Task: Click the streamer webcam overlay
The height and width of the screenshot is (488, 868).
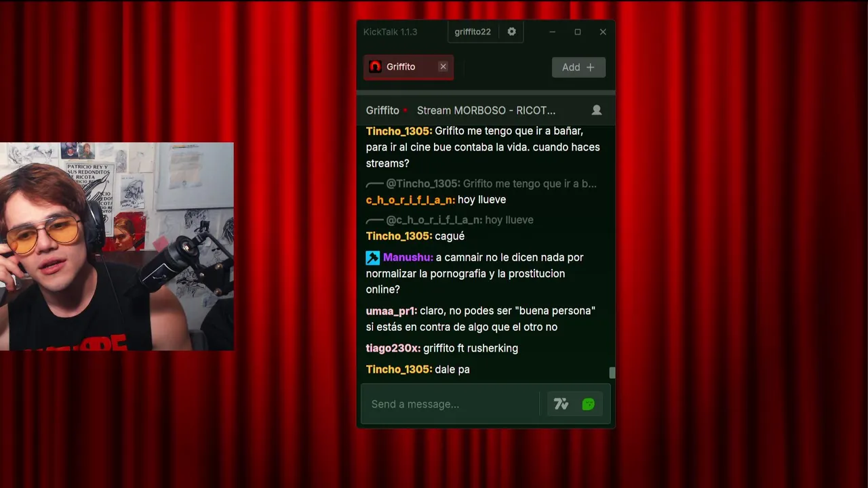Action: coord(117,246)
